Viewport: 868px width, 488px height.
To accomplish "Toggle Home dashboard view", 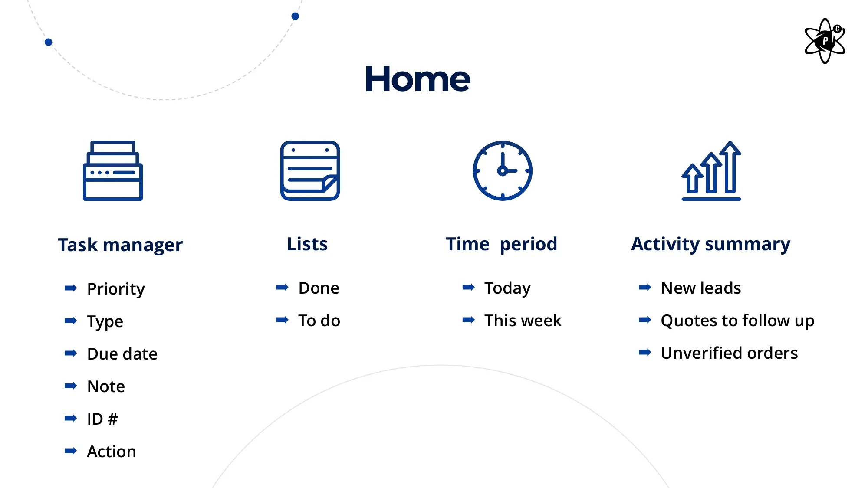I will click(418, 78).
